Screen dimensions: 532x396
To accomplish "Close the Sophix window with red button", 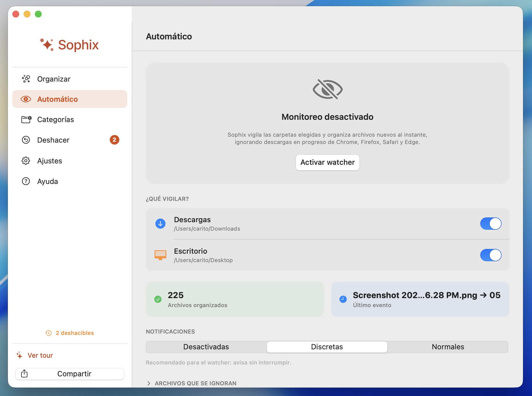I will tap(16, 14).
